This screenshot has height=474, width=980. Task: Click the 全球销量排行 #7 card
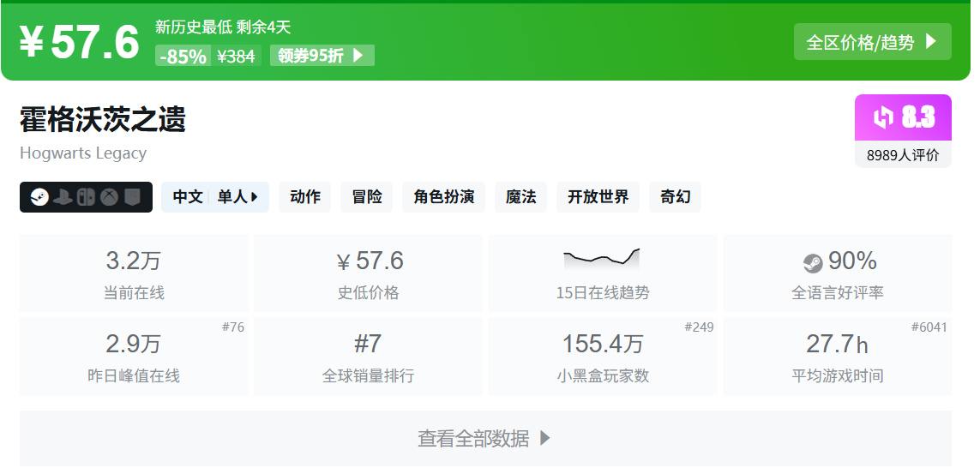368,356
